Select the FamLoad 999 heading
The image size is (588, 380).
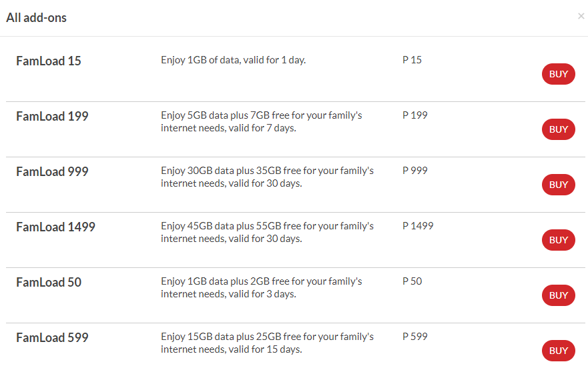(52, 172)
